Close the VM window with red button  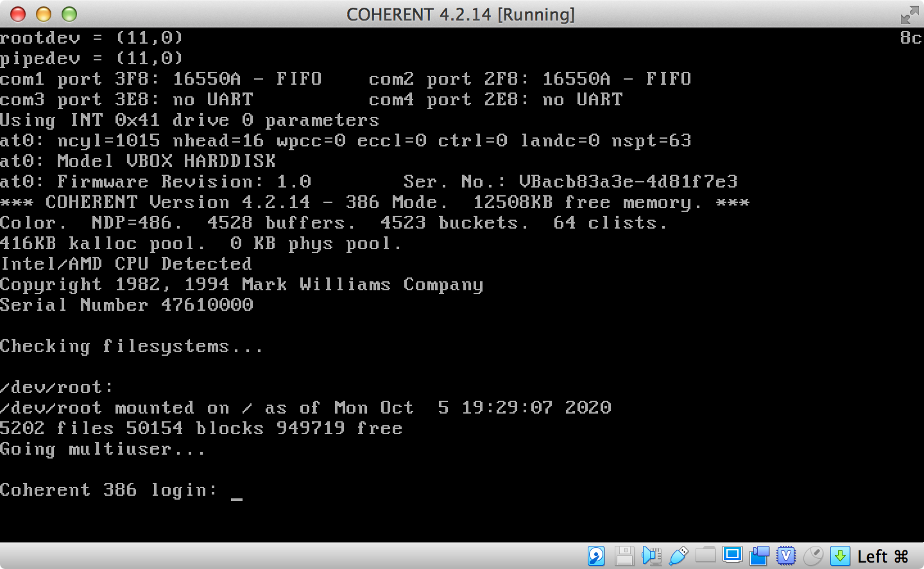tap(17, 13)
